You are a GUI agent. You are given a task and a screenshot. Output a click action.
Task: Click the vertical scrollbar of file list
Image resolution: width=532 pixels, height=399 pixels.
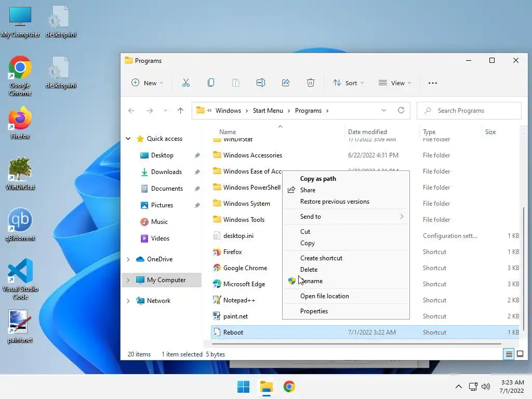pos(524,268)
